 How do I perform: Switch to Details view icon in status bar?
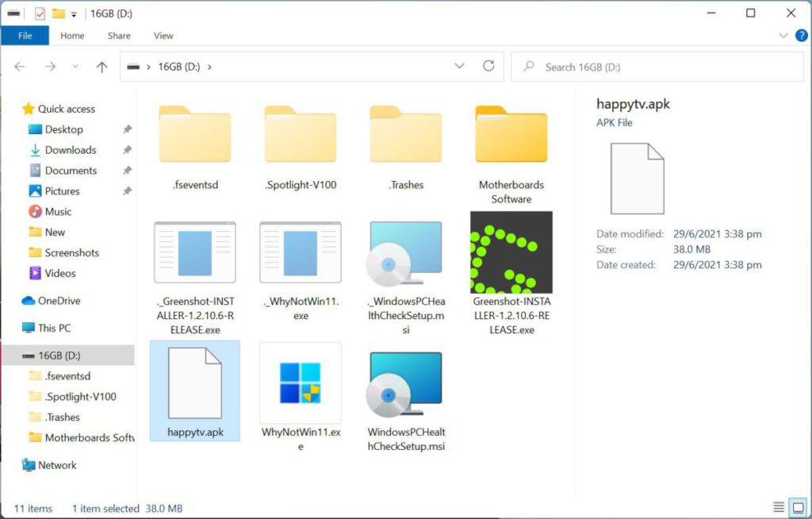point(779,507)
